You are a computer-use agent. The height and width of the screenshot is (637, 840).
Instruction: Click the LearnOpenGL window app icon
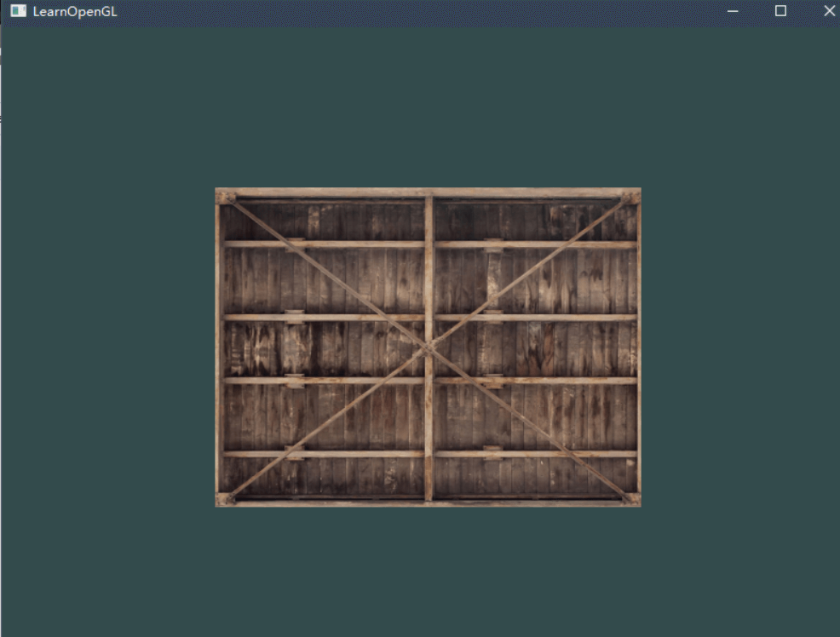18,11
